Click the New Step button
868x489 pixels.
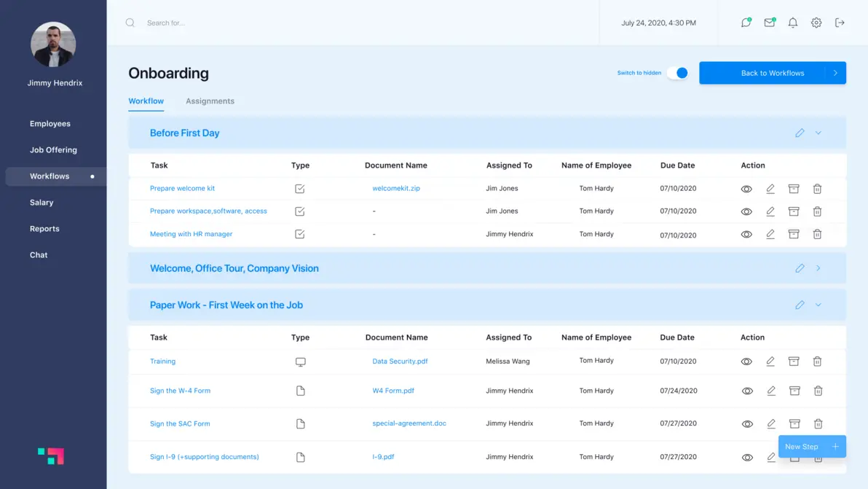[x=812, y=446]
